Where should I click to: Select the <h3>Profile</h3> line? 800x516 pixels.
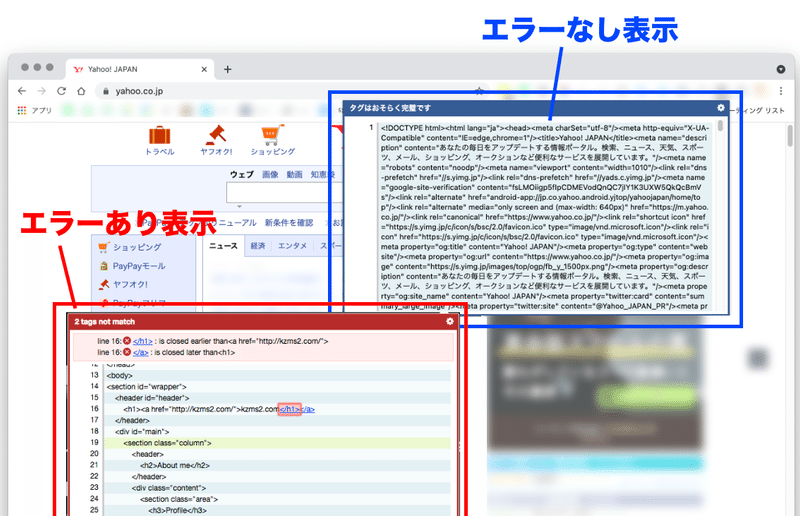click(277, 510)
